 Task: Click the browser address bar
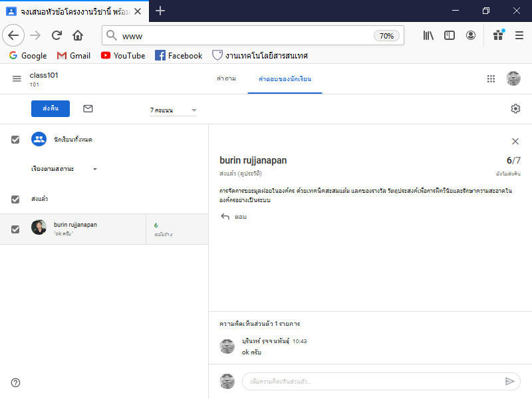[253, 35]
